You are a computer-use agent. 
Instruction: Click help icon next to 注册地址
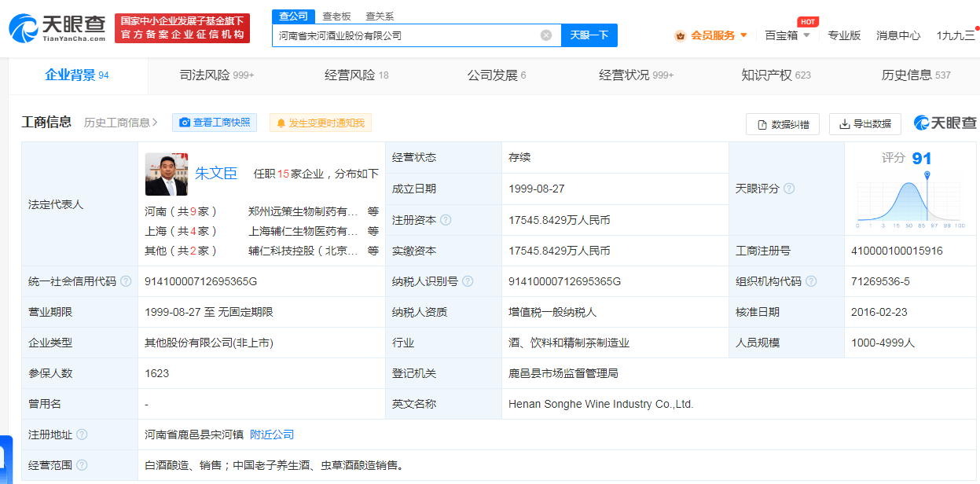click(x=82, y=434)
